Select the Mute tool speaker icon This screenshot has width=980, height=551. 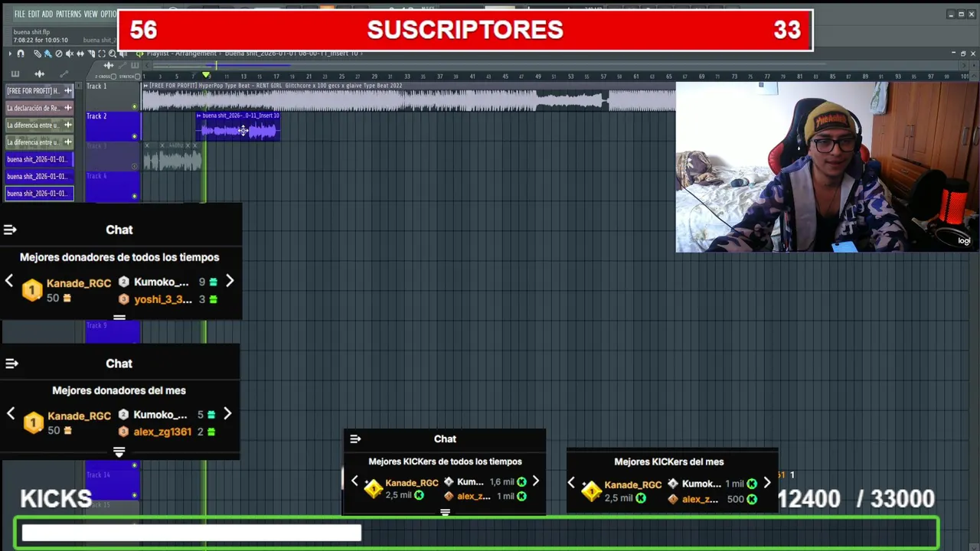pyautogui.click(x=70, y=54)
